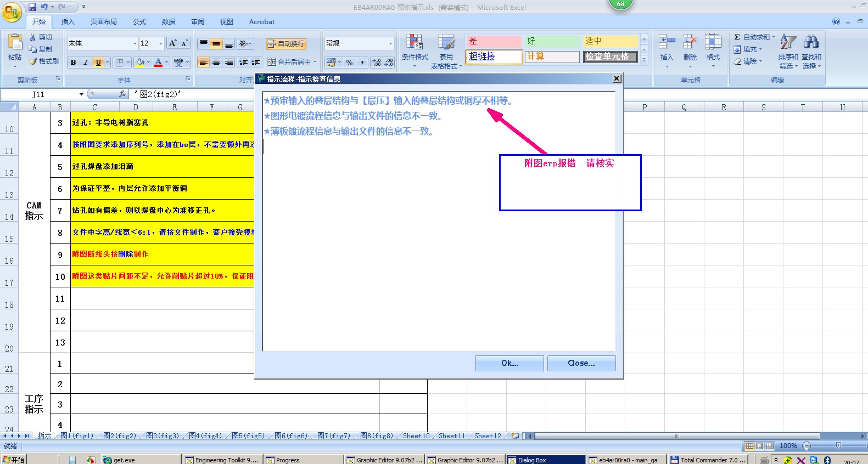
Task: Decrease font size with small A icon
Action: 184,43
